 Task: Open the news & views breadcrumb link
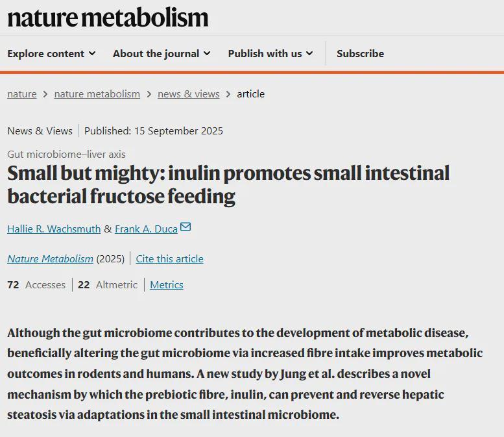pos(189,94)
